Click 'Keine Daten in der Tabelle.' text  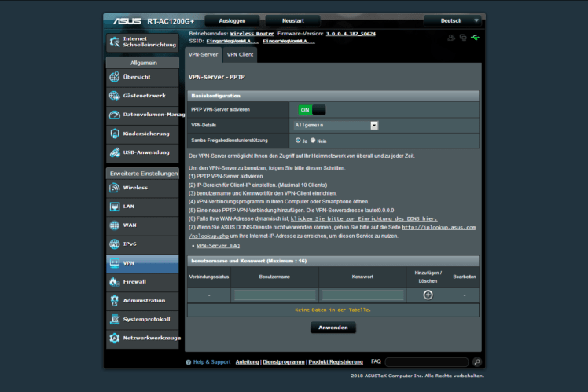pos(333,310)
